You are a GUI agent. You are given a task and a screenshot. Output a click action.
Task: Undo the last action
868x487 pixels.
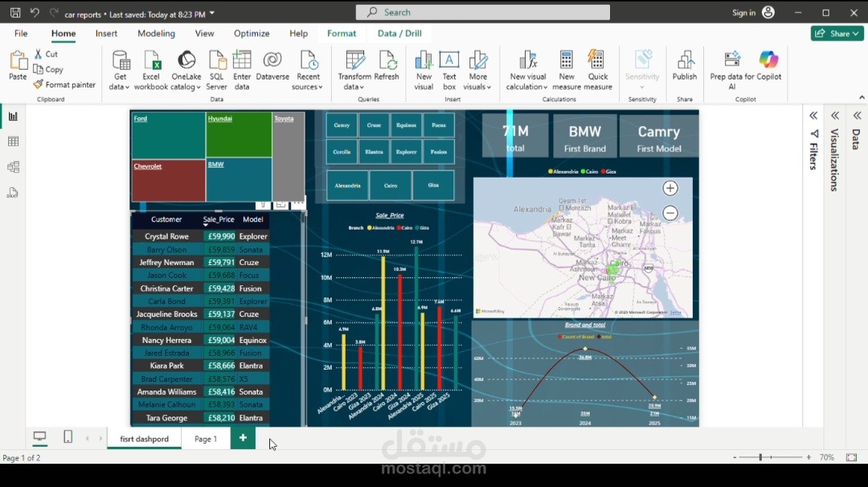[35, 12]
